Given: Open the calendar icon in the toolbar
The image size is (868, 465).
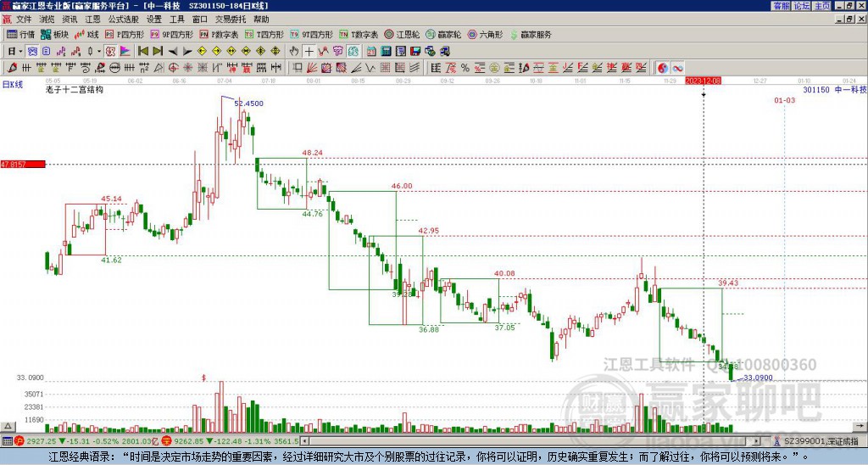Looking at the screenshot, I should pyautogui.click(x=371, y=52).
